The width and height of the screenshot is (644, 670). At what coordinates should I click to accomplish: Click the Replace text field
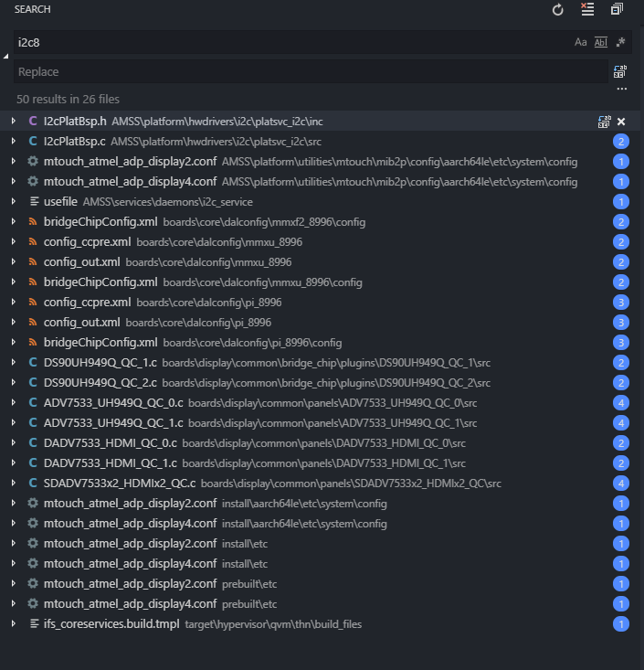(x=311, y=71)
